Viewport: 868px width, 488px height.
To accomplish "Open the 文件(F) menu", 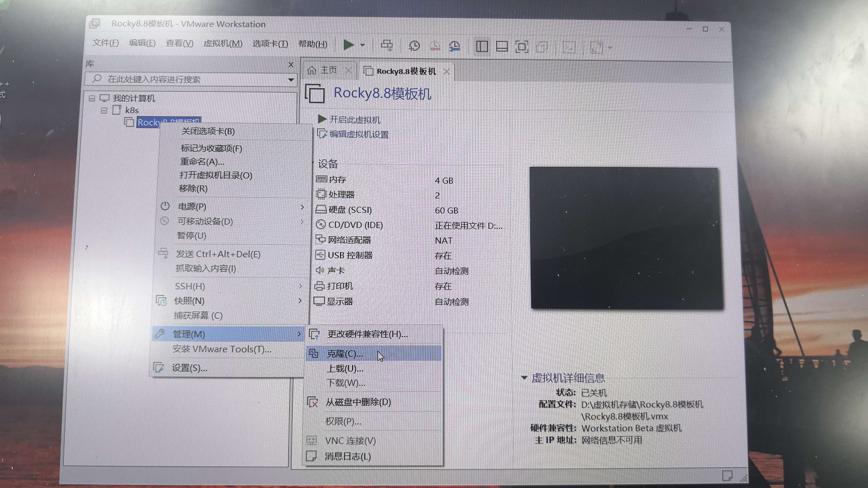I will point(106,43).
